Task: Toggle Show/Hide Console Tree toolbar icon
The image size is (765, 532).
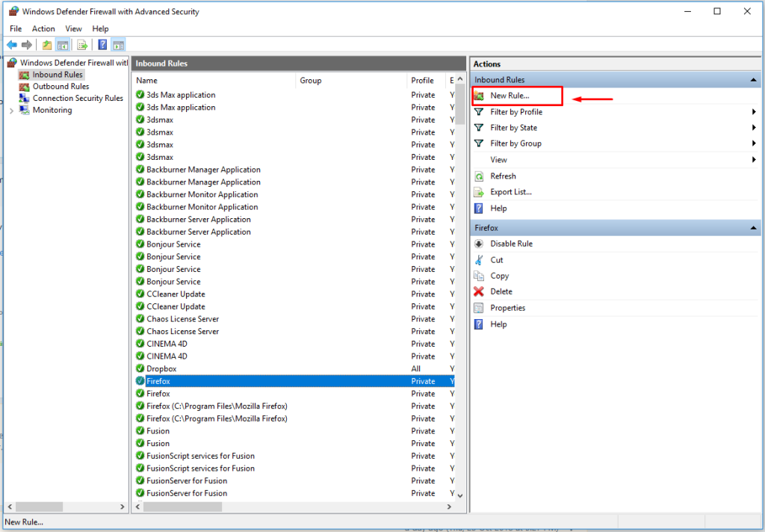Action: (x=63, y=45)
